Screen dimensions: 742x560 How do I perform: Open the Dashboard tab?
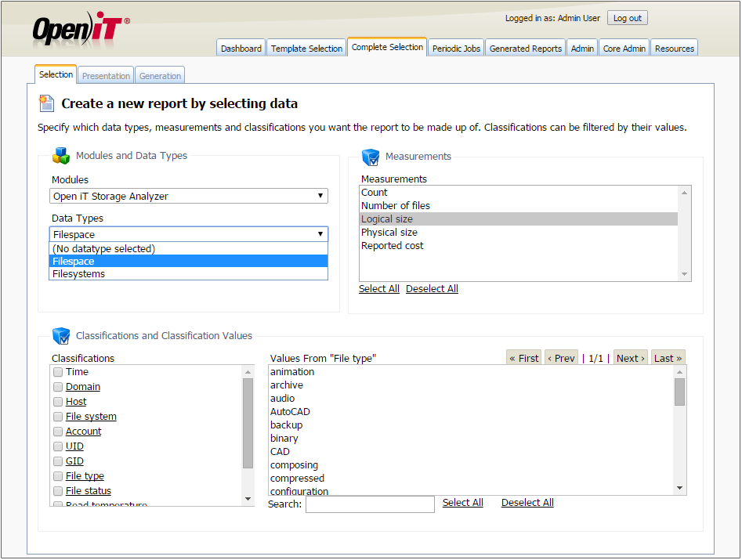coord(241,49)
